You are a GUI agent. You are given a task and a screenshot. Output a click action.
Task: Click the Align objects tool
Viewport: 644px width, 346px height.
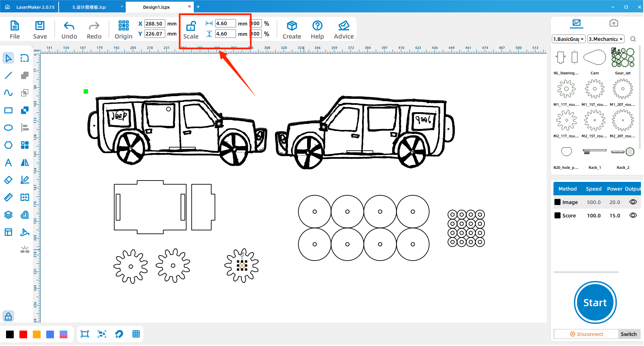[25, 128]
